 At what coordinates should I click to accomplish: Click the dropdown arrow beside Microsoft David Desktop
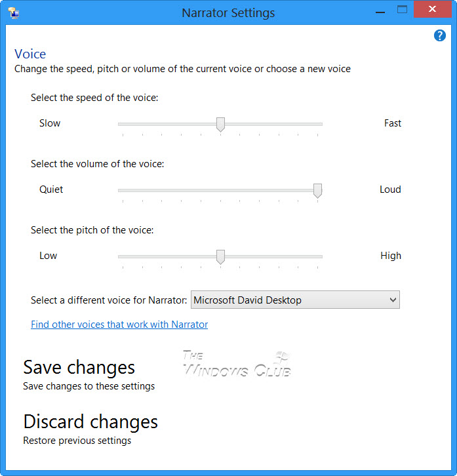pos(393,300)
